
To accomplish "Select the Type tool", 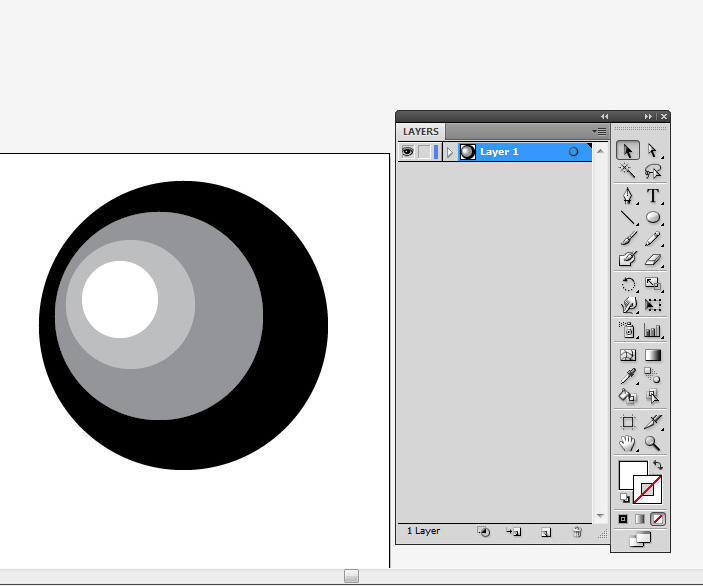I will [653, 195].
